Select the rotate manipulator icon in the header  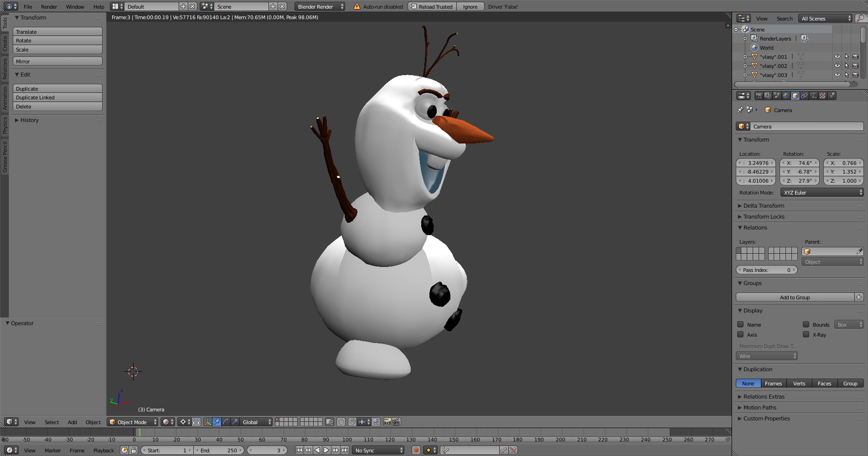tap(226, 422)
